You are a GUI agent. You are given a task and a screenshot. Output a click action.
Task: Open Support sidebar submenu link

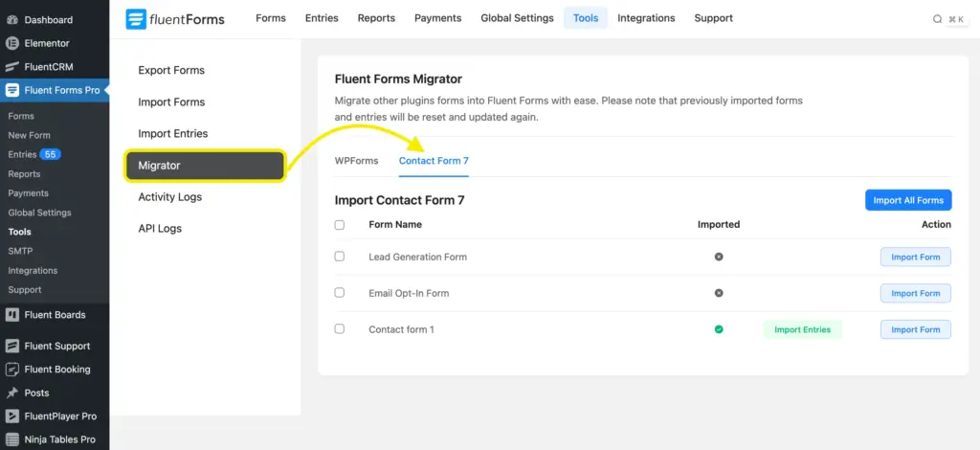coord(24,290)
